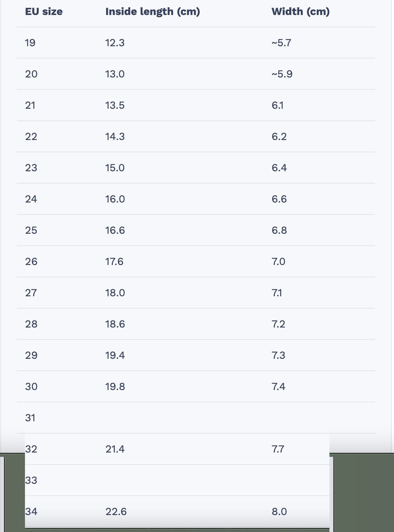Select EU size 24 cell
Screen dimensions: 394x532
pyautogui.click(x=31, y=199)
